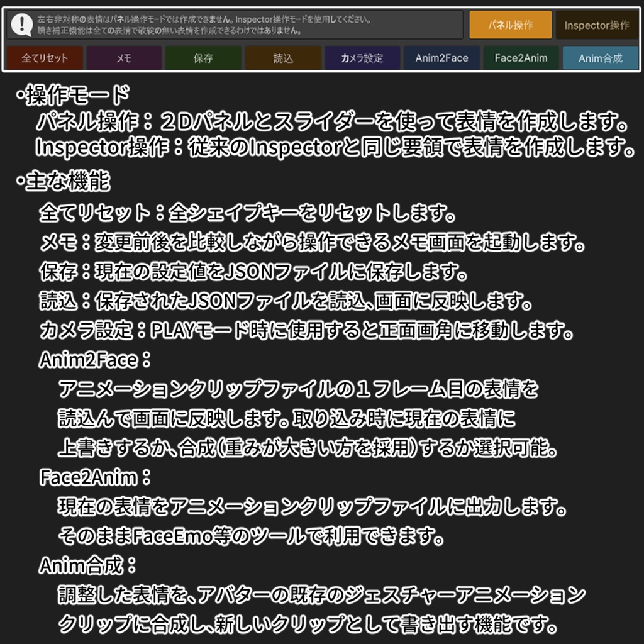Click the カメラ設定 button
This screenshot has height=644, width=644.
tap(362, 58)
